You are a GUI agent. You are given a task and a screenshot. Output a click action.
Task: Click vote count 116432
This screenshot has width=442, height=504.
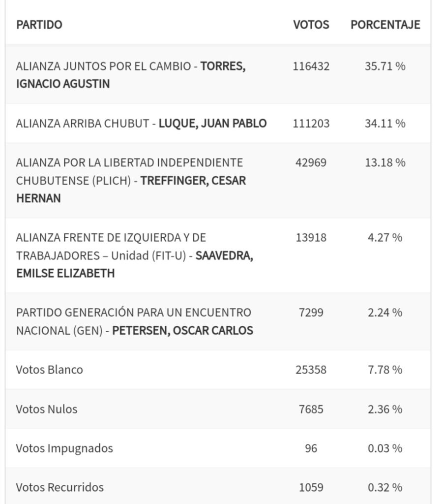[x=311, y=66]
